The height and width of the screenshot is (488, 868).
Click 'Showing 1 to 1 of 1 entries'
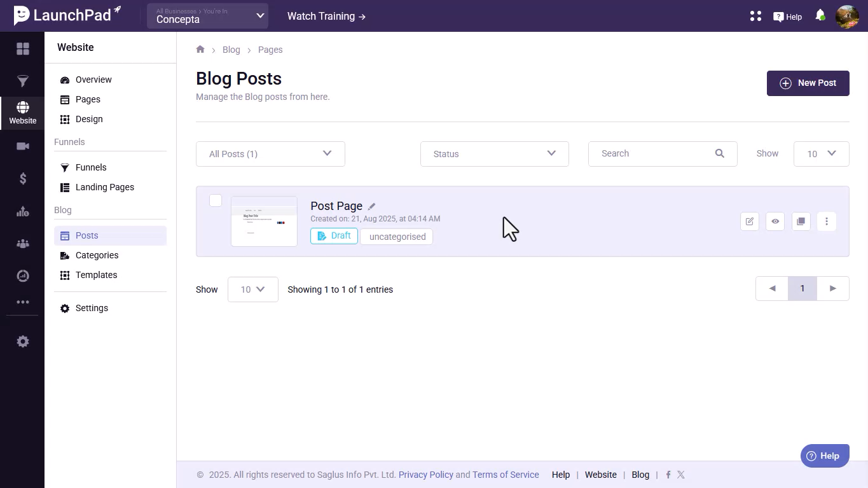340,289
